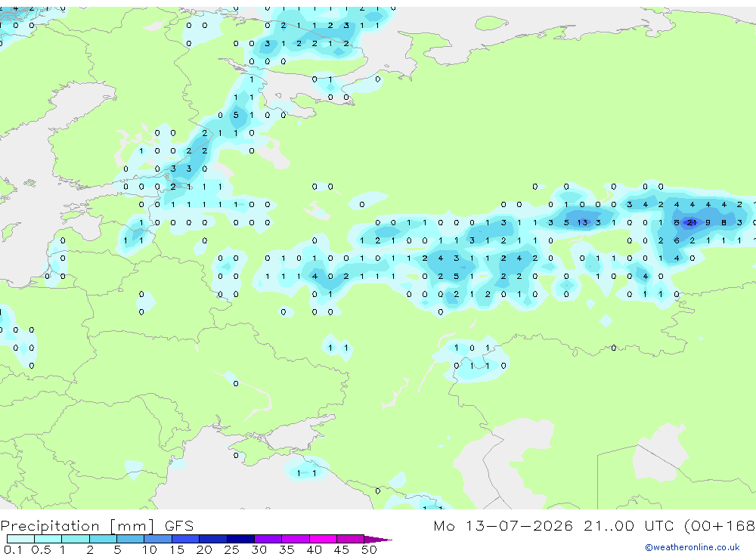Image resolution: width=756 pixels, height=554 pixels.
Task: Click the '21..00 UTC' time text
Action: pos(629,525)
